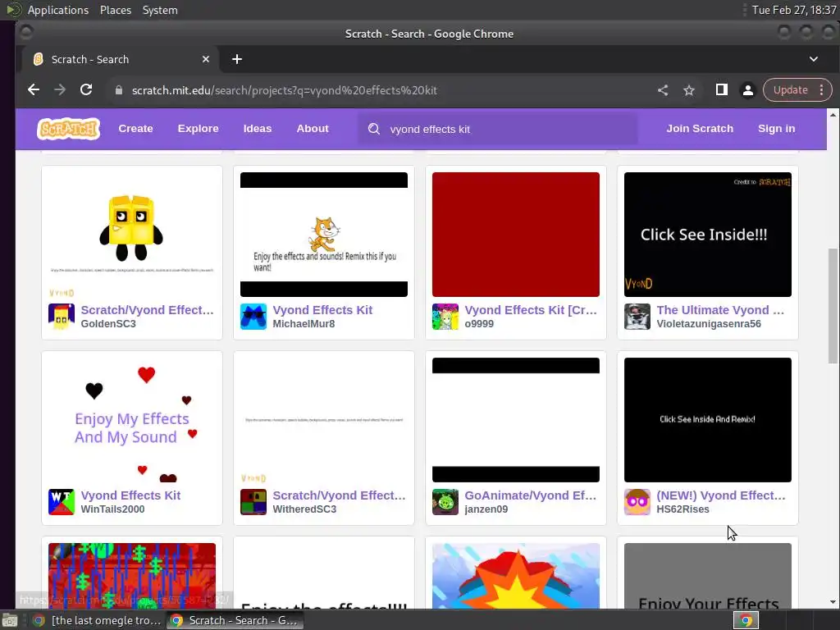Open Vyond Effects Kit by WinTails2000 title
The height and width of the screenshot is (630, 840).
(130, 495)
